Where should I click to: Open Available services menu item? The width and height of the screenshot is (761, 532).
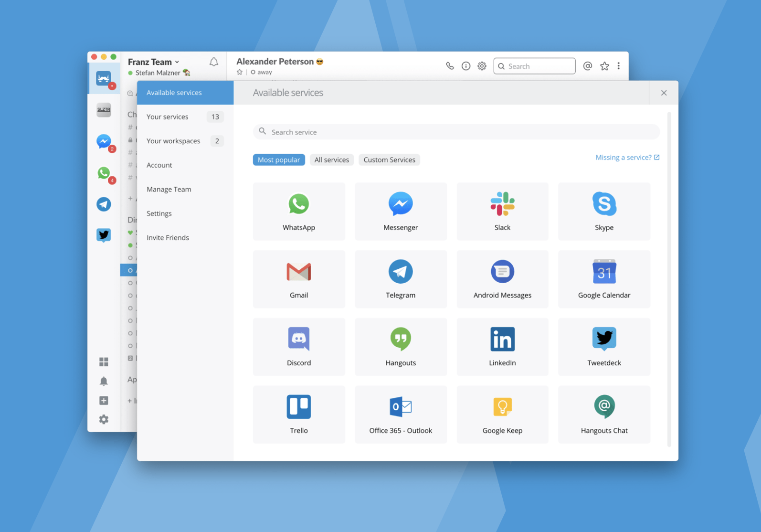coord(185,93)
